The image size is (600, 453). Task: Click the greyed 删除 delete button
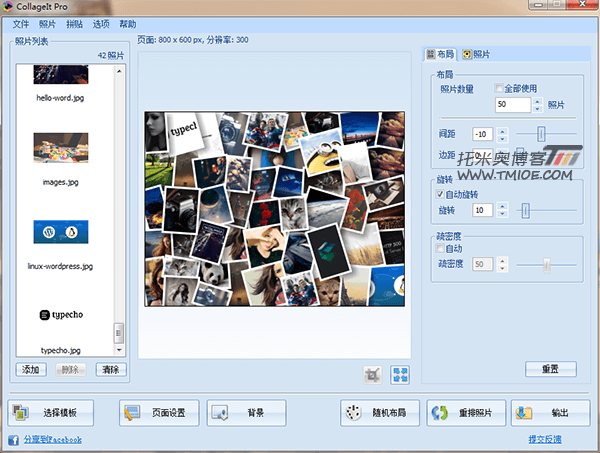tap(70, 370)
